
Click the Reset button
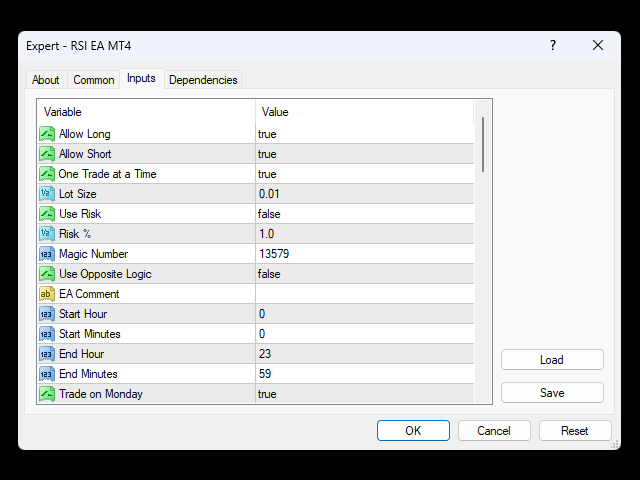point(575,431)
